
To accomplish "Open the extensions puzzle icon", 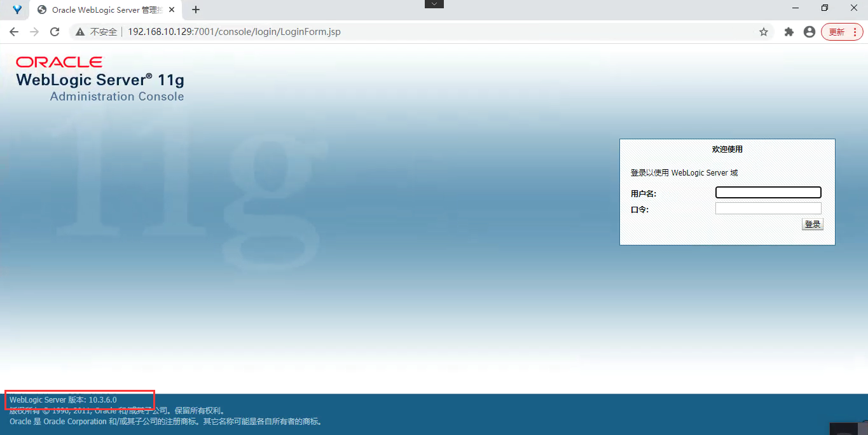I will [x=789, y=32].
